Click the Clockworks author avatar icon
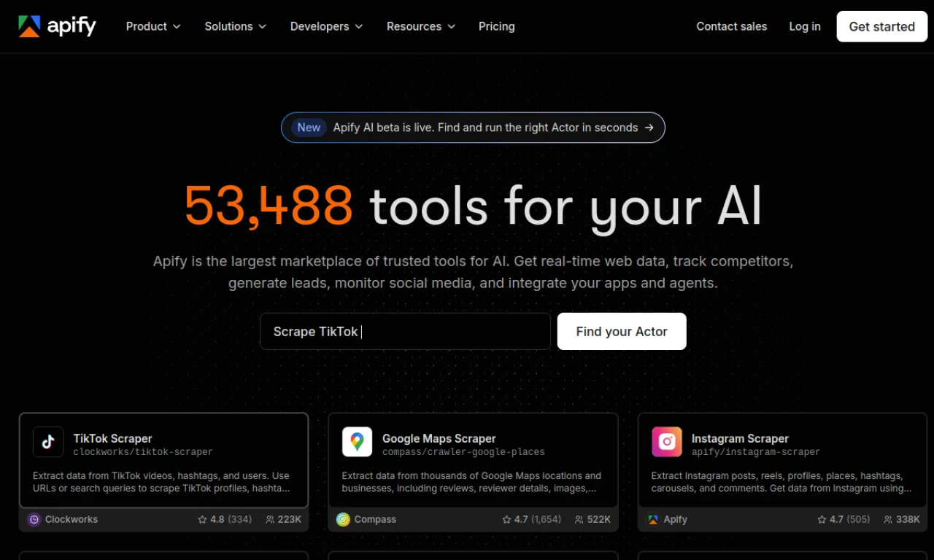934x560 pixels. click(34, 519)
